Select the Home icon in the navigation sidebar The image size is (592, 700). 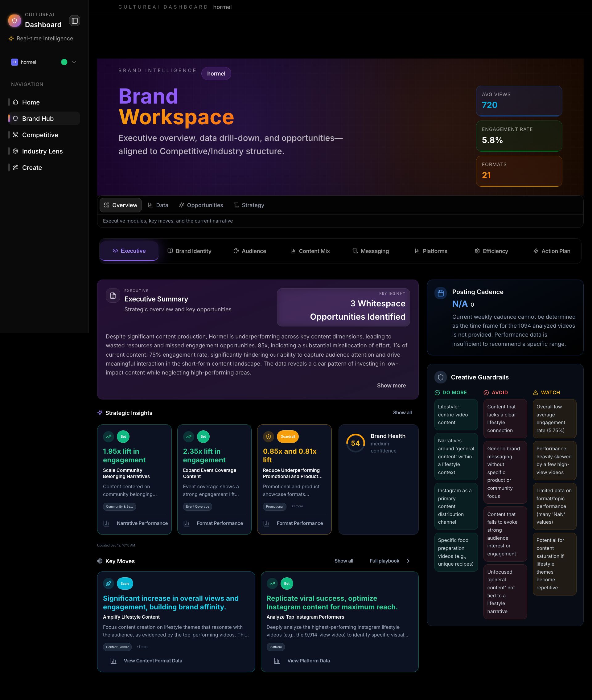15,102
